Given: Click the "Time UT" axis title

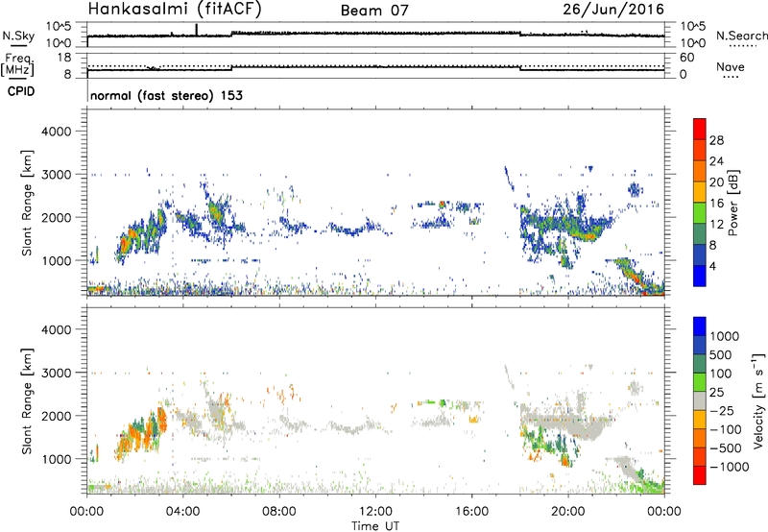Looking at the screenshot, I should [375, 526].
